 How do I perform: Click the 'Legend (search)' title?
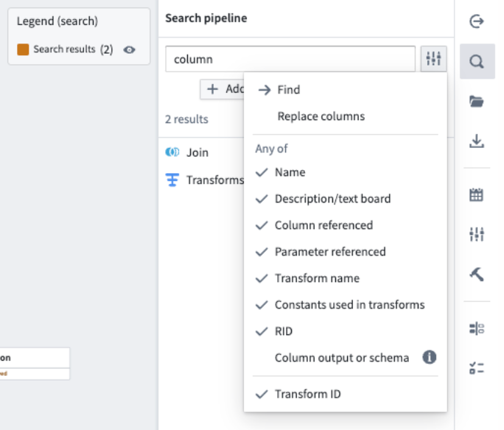pos(57,21)
